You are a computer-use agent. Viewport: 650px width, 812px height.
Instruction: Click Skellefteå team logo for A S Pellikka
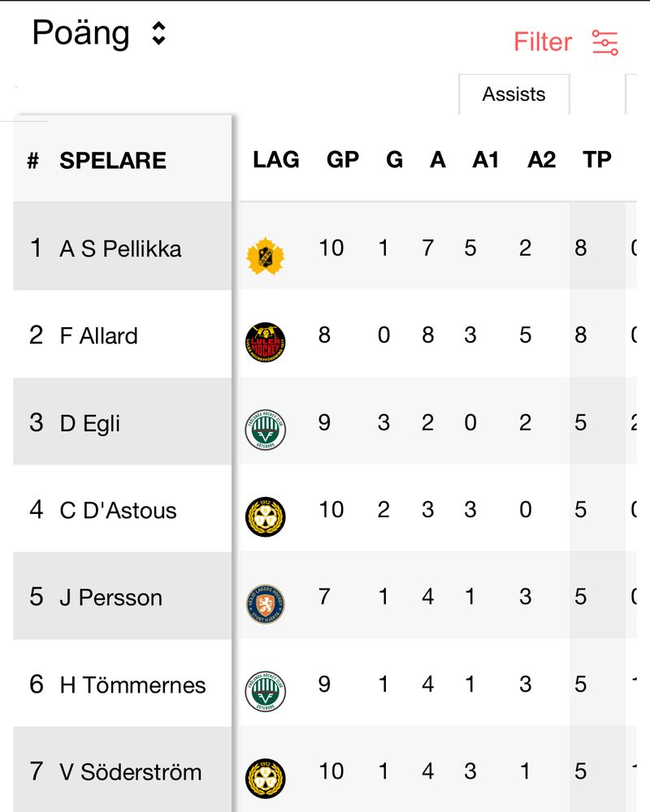[x=266, y=255]
